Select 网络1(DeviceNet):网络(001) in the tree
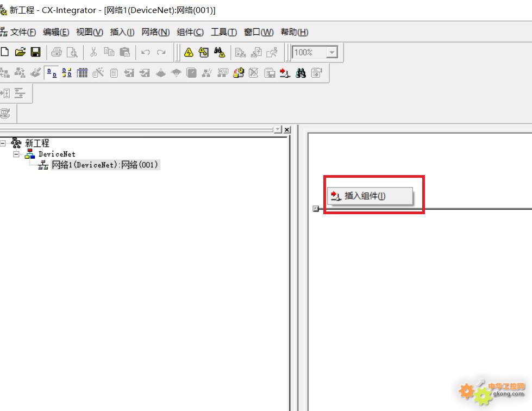This screenshot has height=411, width=532. pos(105,165)
